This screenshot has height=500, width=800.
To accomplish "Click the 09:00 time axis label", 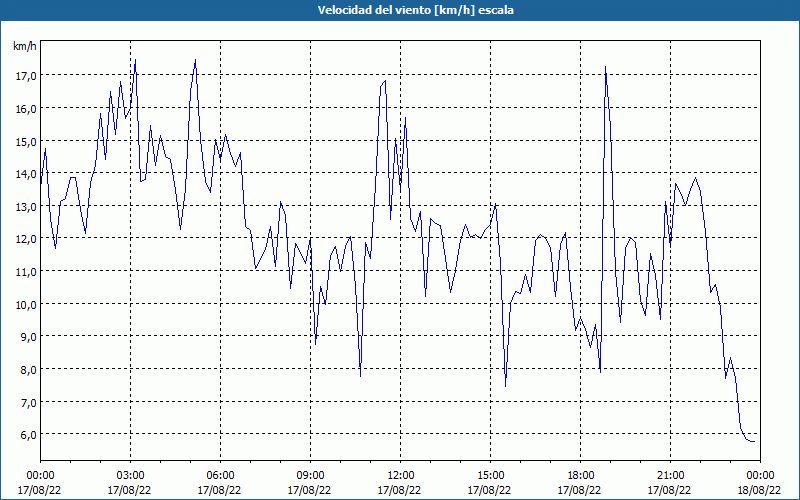I will pyautogui.click(x=310, y=476).
